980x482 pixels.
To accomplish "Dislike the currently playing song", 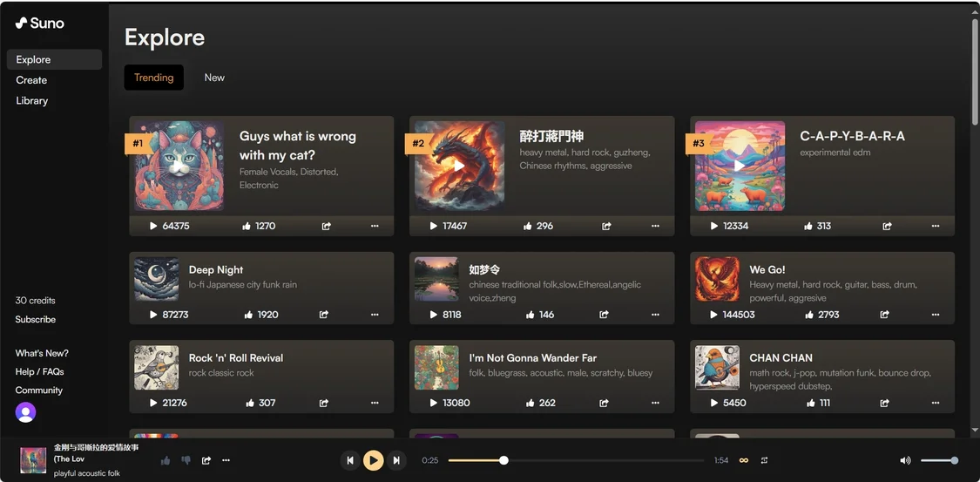I will pos(186,460).
